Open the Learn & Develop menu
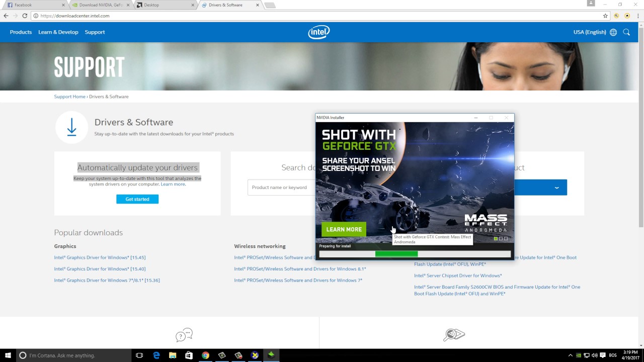The image size is (644, 362). (58, 32)
